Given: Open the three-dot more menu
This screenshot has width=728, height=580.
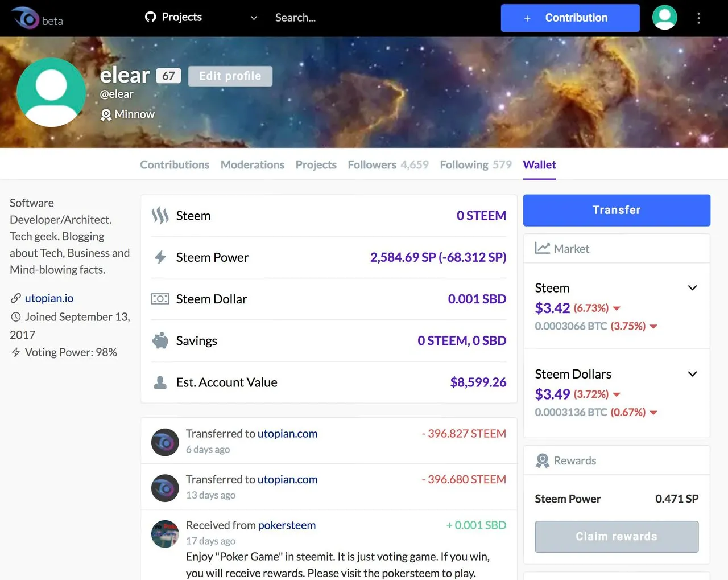Looking at the screenshot, I should (x=698, y=18).
